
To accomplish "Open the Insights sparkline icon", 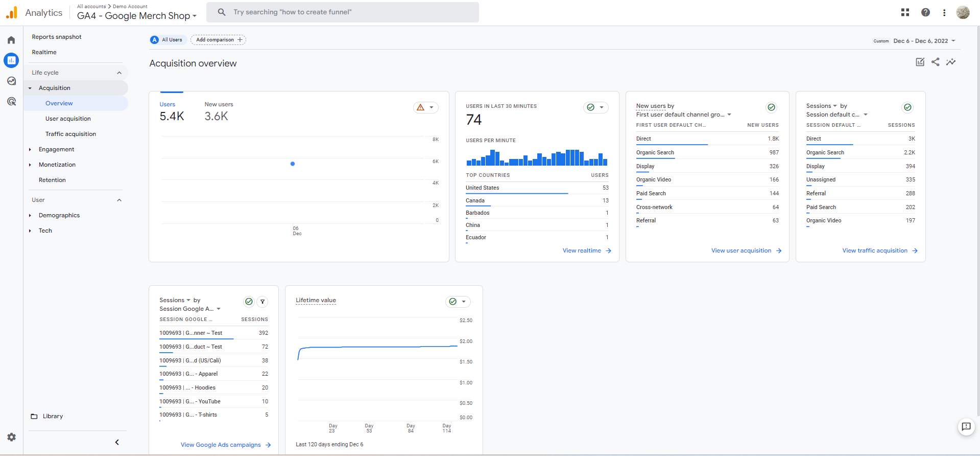I will coord(951,62).
